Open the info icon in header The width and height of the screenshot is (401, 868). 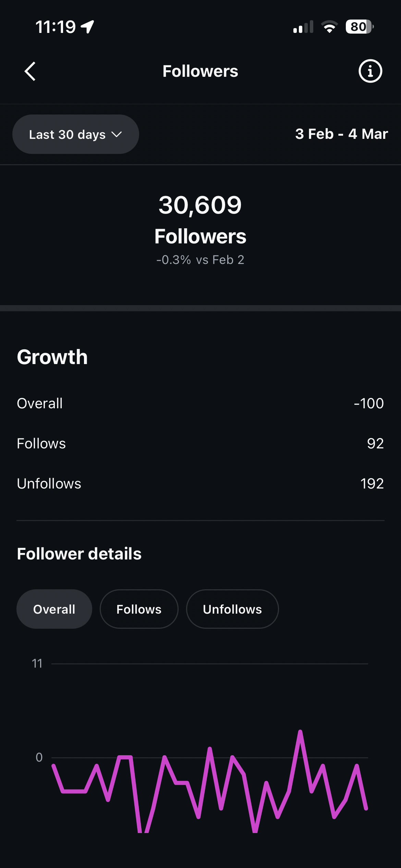(370, 71)
